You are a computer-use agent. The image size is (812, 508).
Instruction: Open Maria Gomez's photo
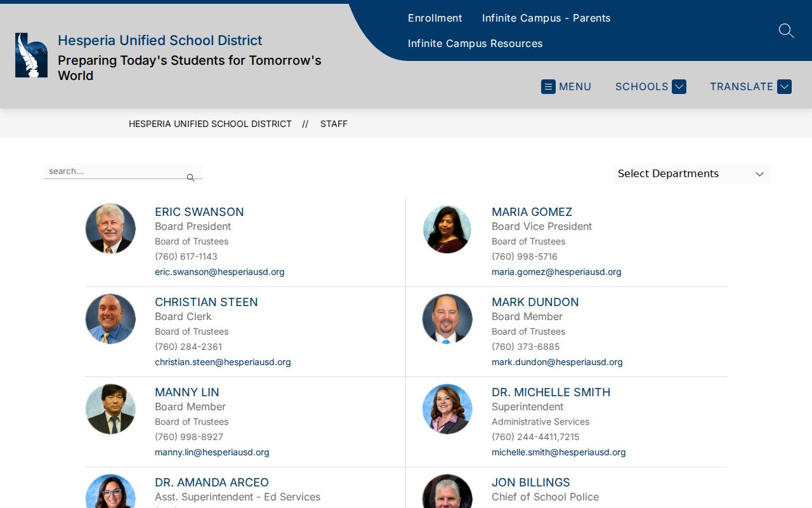447,229
